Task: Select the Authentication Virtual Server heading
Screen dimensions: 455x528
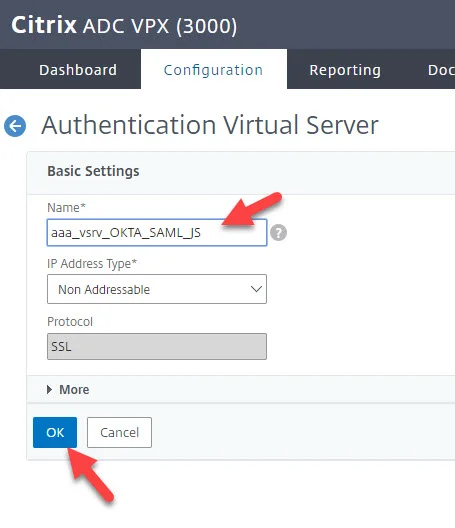Action: coord(209,125)
